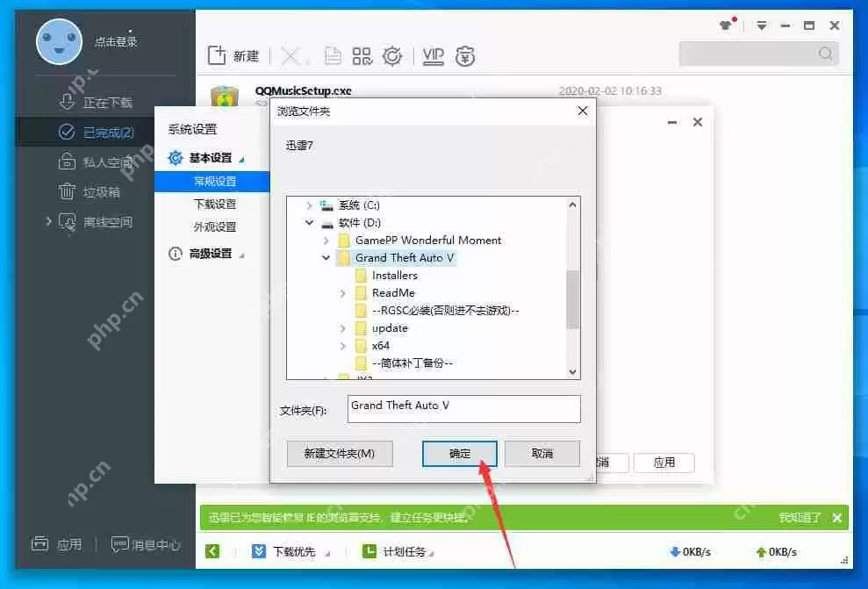Click the folder tree scrollbar thumb
Image resolution: width=868 pixels, height=589 pixels.
[x=573, y=299]
